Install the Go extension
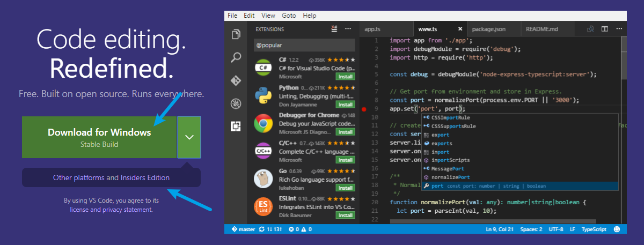The width and height of the screenshot is (644, 245). pos(346,188)
